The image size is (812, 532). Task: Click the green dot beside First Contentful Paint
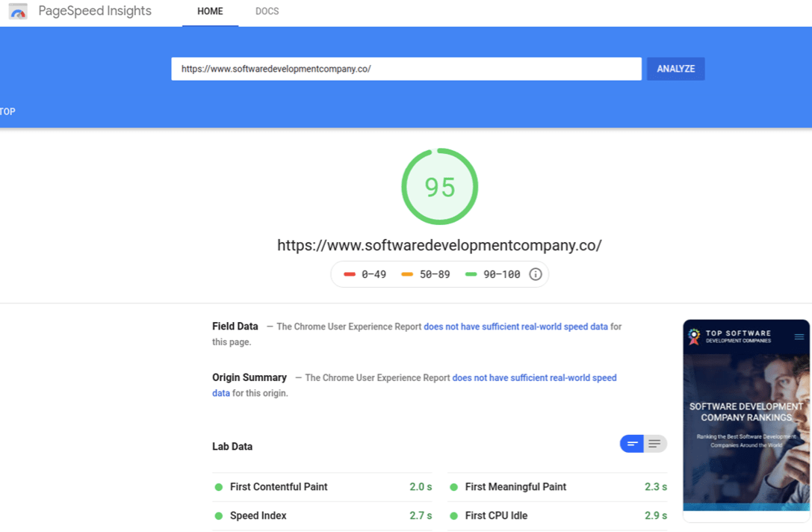click(x=219, y=487)
